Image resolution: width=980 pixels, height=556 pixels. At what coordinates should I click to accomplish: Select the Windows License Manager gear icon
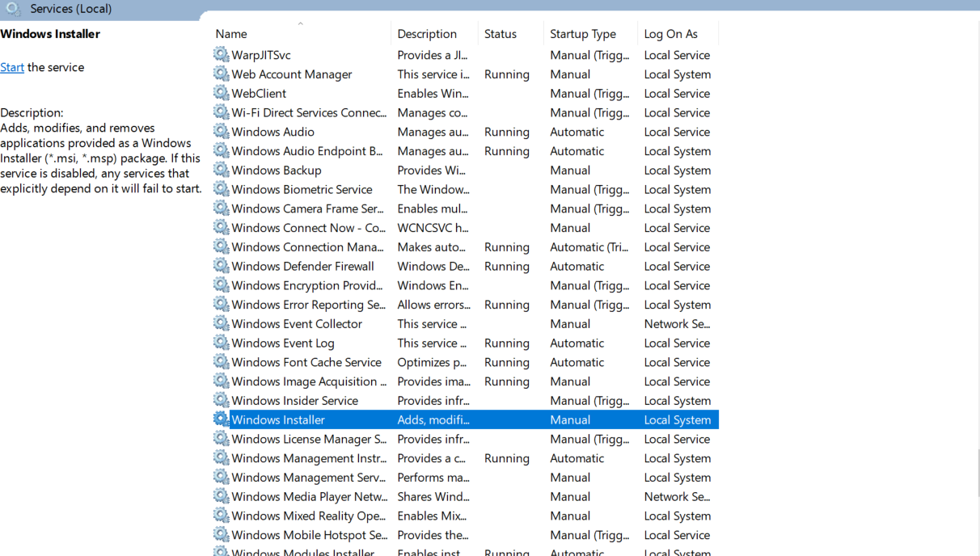[221, 439]
